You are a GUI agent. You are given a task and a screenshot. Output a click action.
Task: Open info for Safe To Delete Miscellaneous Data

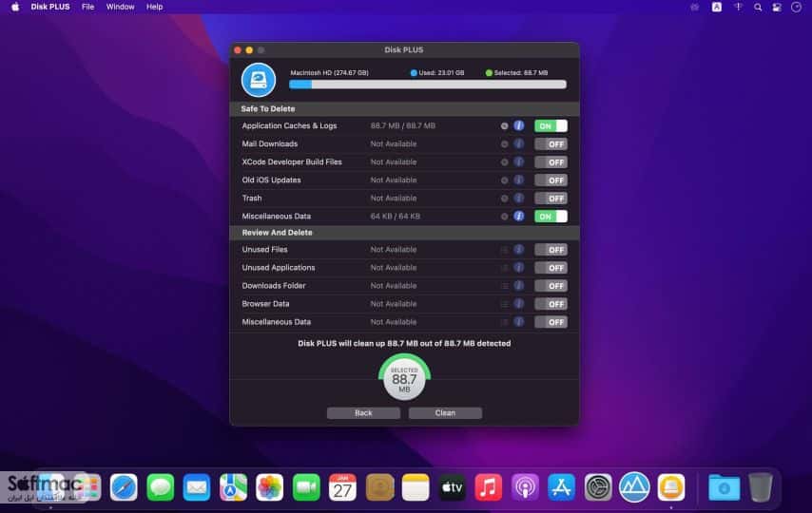518,217
